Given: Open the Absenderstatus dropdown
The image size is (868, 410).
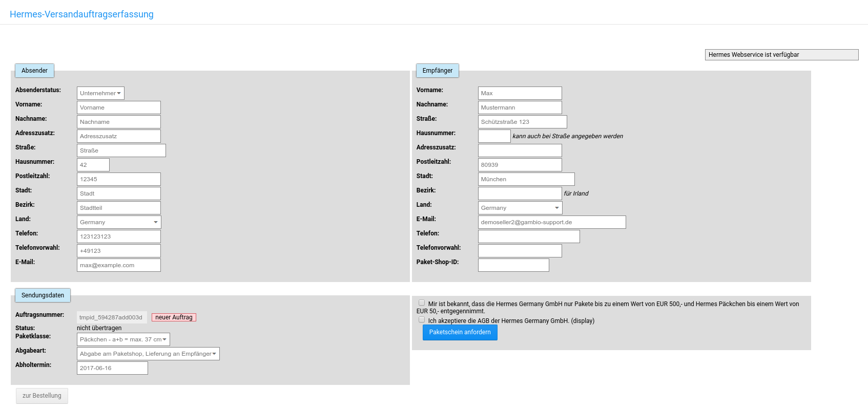Looking at the screenshot, I should (100, 93).
